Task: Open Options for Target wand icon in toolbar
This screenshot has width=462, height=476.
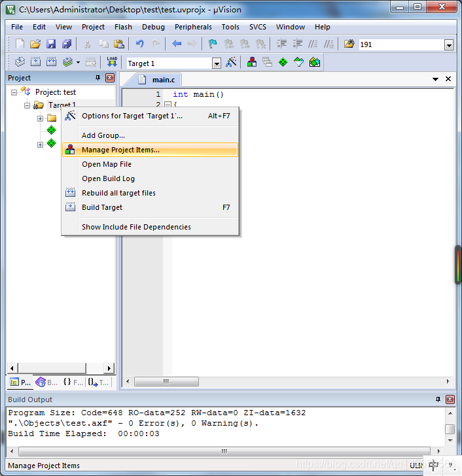Action: pyautogui.click(x=232, y=63)
